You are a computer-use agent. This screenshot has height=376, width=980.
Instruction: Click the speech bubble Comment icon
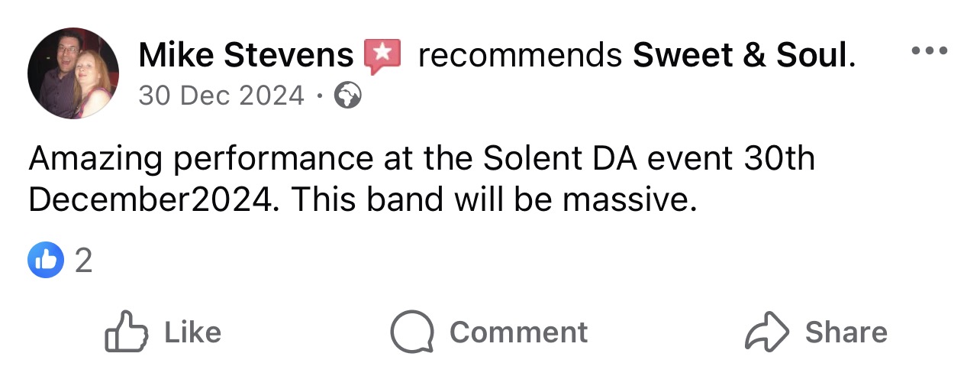tap(412, 332)
